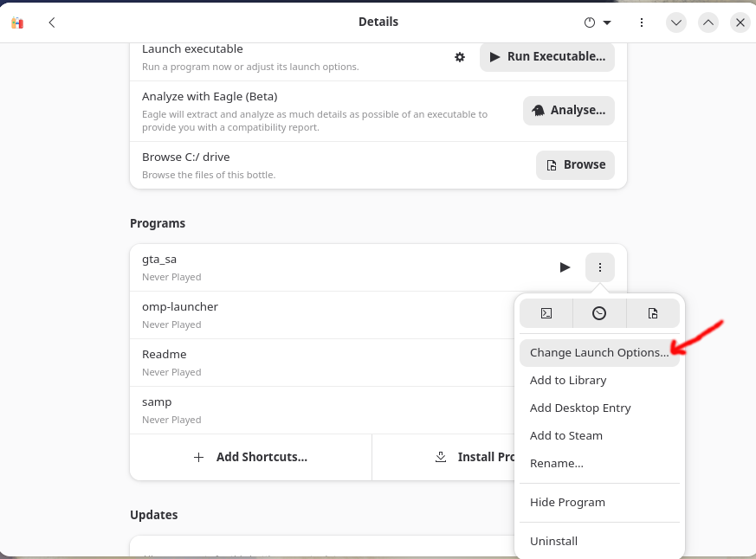Toggle the gta_sa three-dot program menu

coord(600,267)
